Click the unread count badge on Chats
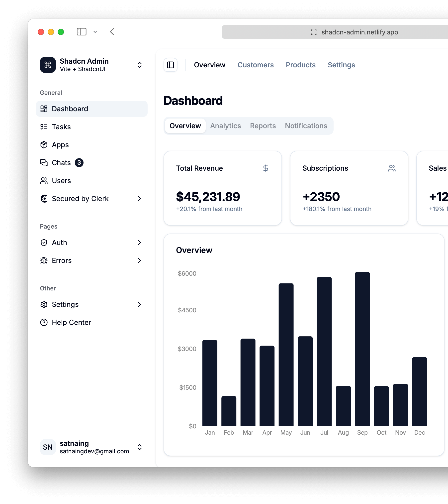The image size is (448, 504). 79,163
